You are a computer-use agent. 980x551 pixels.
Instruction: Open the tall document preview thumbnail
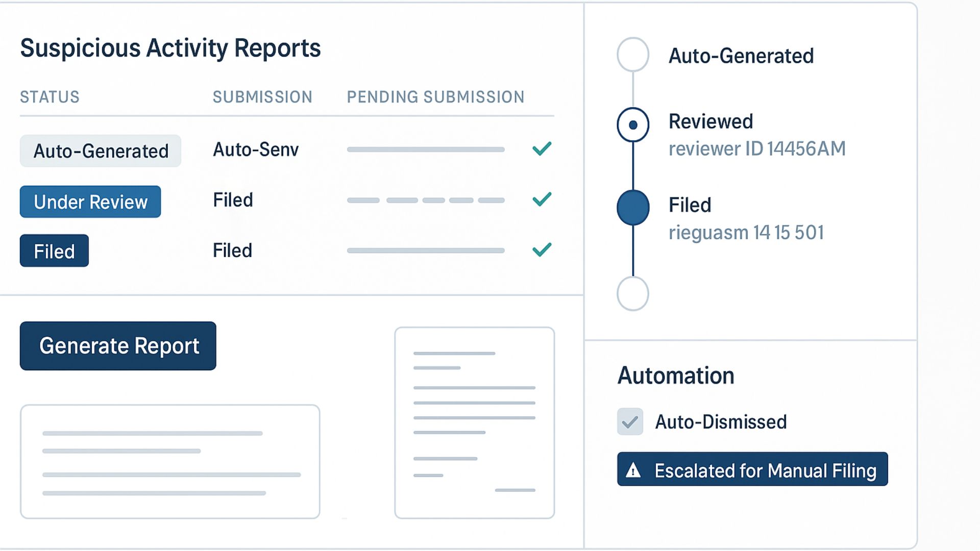[x=474, y=423]
